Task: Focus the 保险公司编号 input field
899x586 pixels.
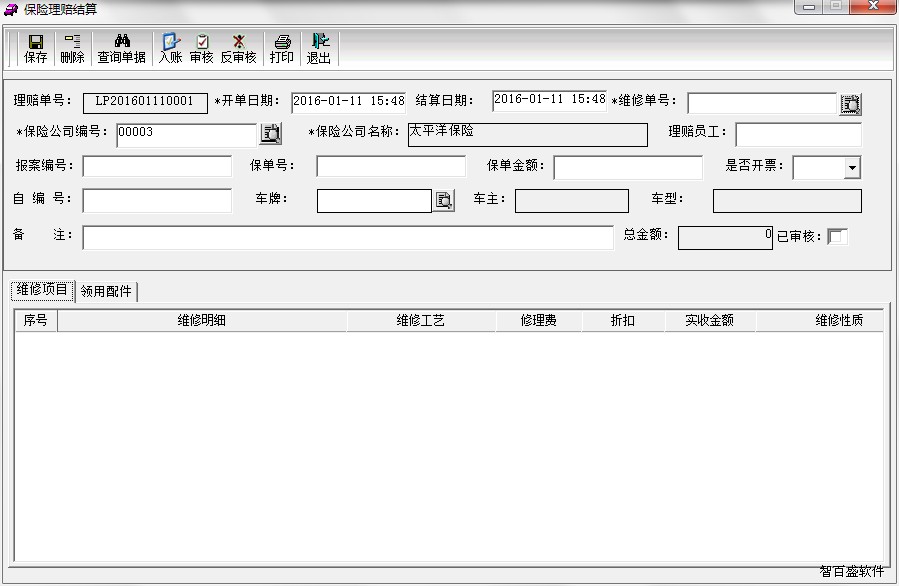Action: pos(186,135)
